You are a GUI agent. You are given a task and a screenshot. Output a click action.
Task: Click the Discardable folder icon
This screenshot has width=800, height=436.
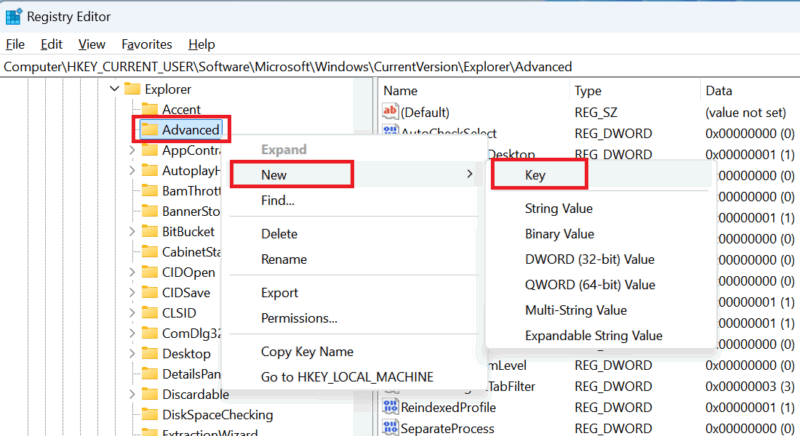pyautogui.click(x=149, y=395)
